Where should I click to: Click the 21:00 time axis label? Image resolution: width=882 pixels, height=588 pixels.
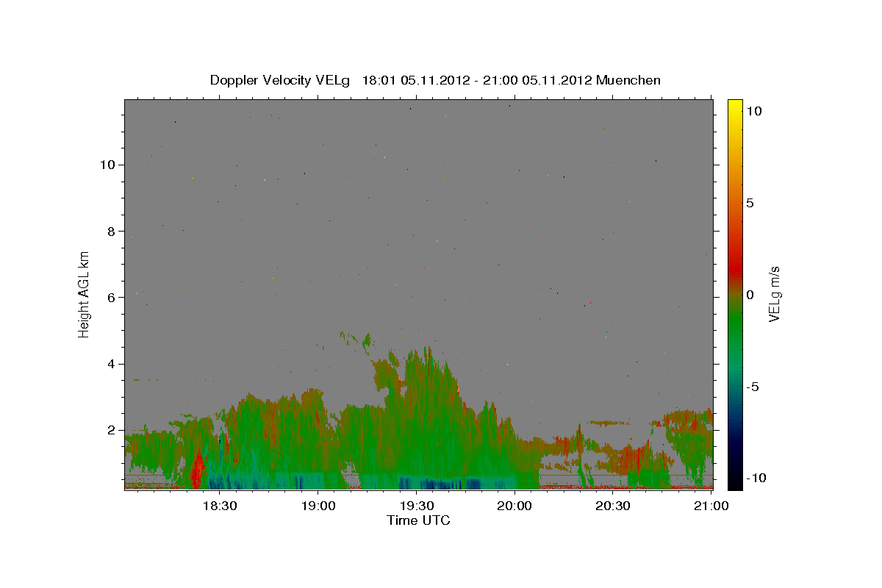(711, 506)
